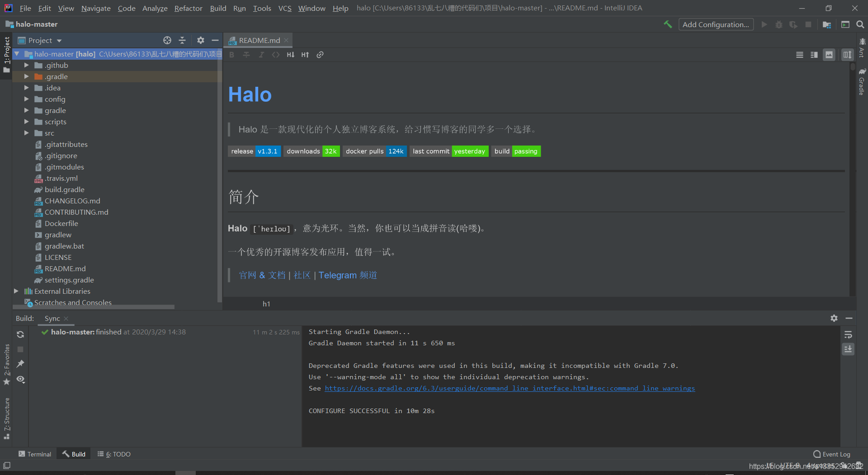Select CHANGELOG.md in project tree

tap(72, 201)
